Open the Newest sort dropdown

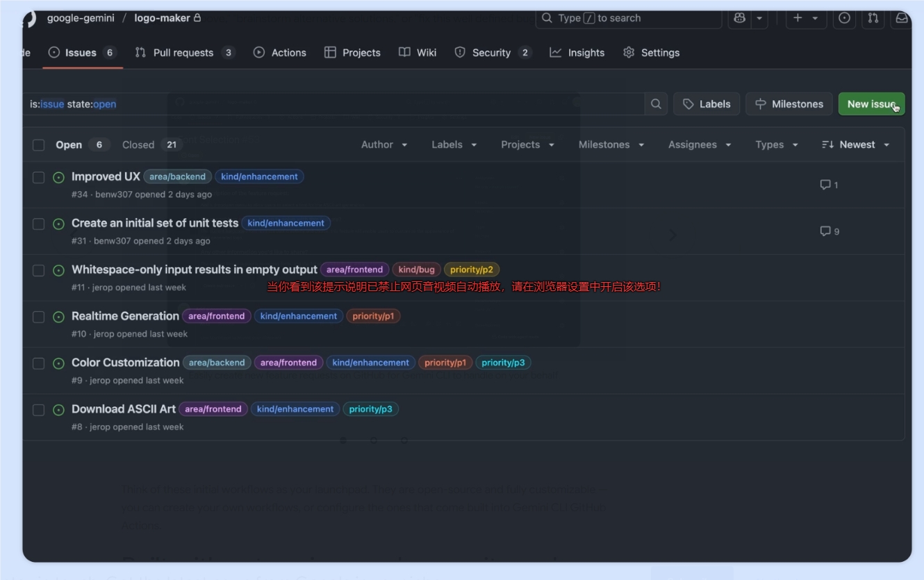click(x=855, y=144)
